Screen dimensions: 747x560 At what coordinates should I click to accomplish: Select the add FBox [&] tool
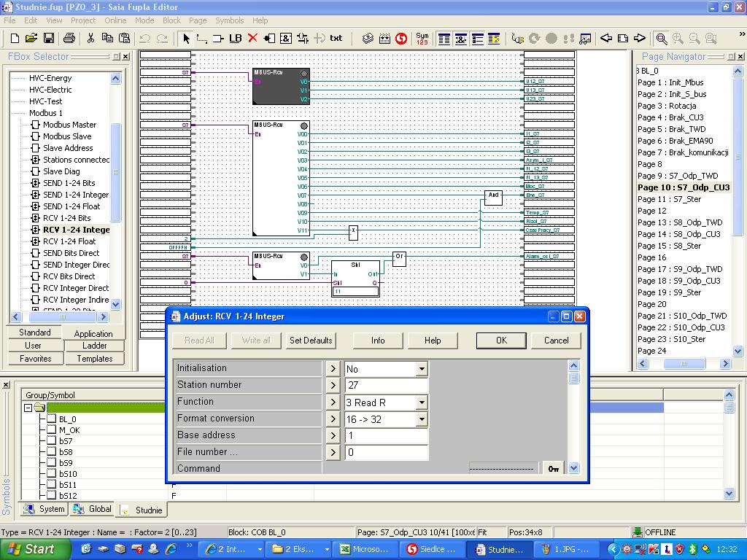coord(286,38)
